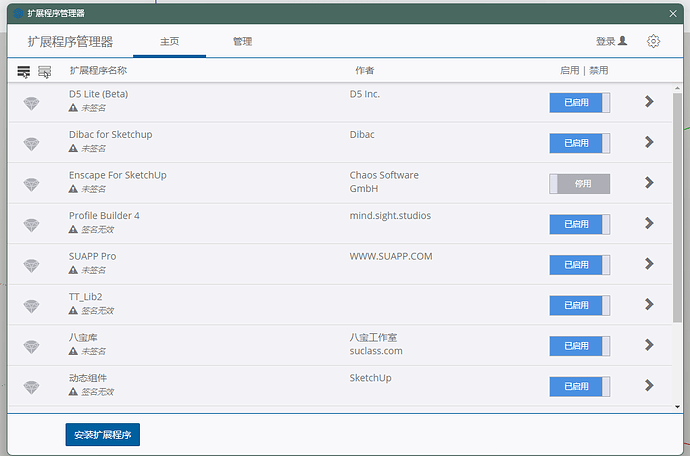Click the 作者 column header

[365, 70]
